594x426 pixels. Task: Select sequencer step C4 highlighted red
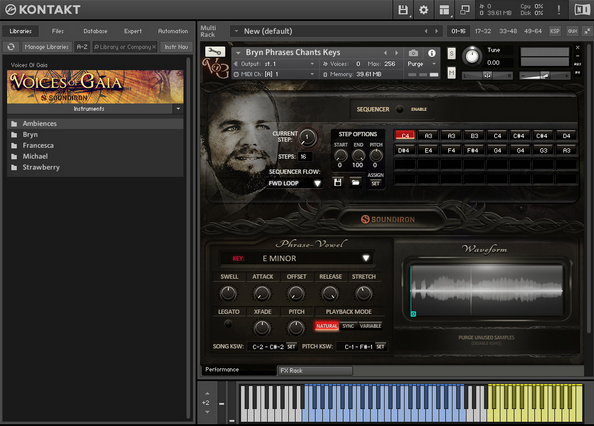[x=405, y=136]
